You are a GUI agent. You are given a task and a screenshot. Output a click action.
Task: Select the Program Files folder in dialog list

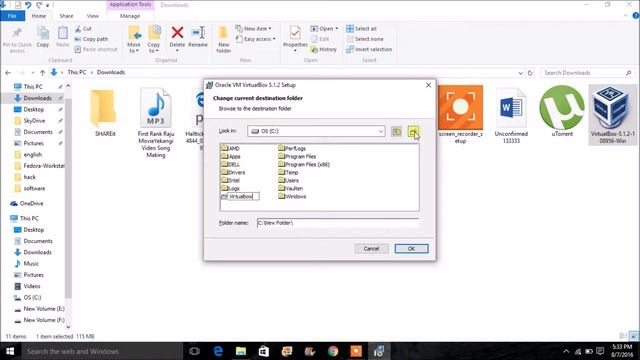pyautogui.click(x=298, y=156)
